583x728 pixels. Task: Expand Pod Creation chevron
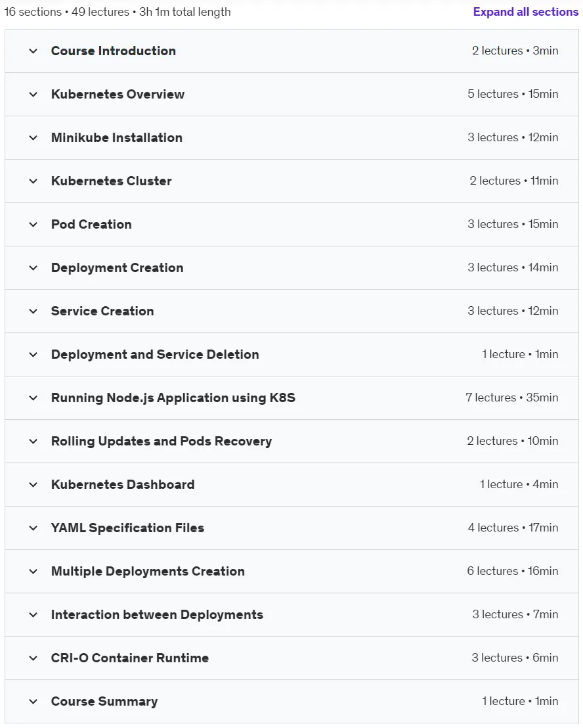pos(33,225)
